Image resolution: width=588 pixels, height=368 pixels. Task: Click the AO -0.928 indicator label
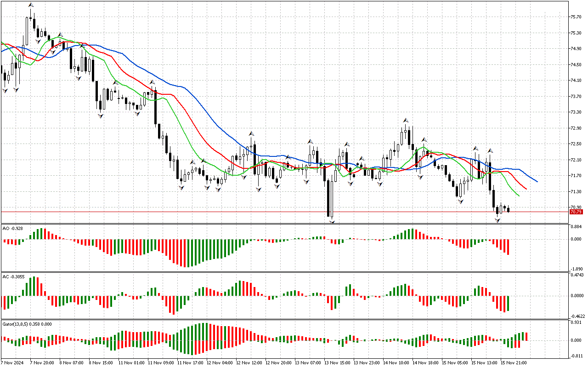click(x=12, y=228)
